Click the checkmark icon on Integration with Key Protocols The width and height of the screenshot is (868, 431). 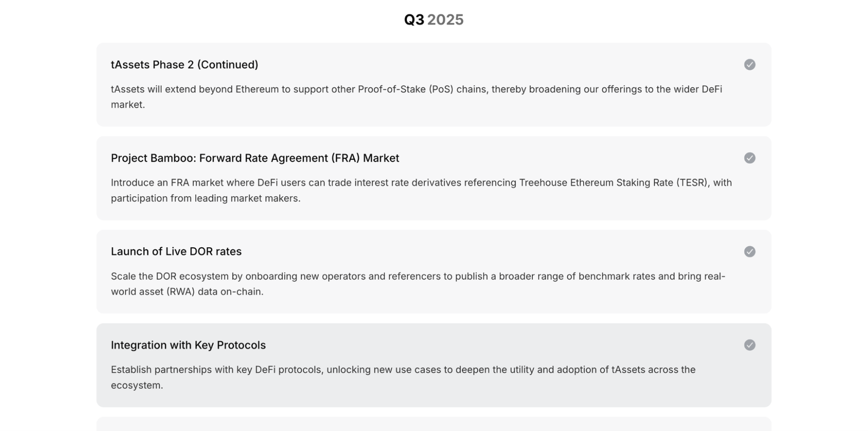[x=750, y=345]
